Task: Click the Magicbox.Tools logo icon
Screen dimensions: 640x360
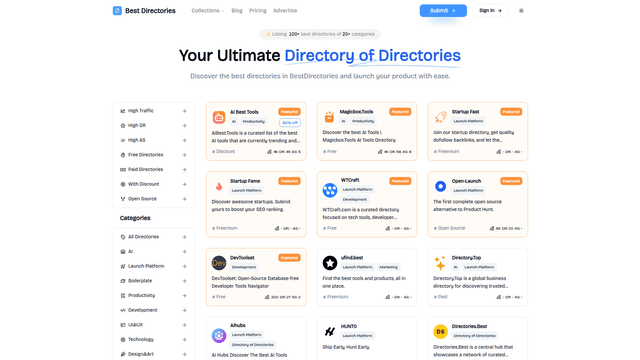Action: click(x=329, y=117)
